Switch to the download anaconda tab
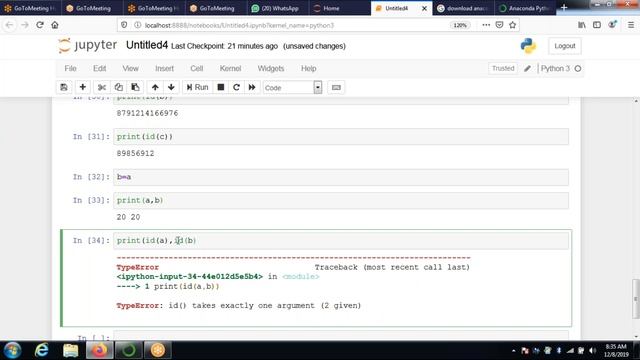Image resolution: width=640 pixels, height=360 pixels. click(462, 8)
